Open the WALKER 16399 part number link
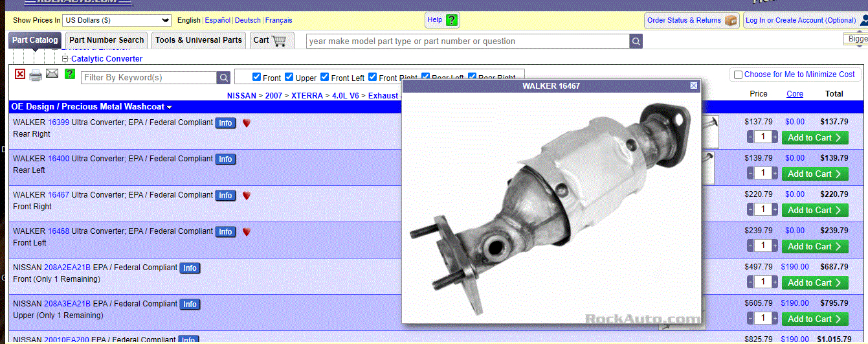 coord(58,122)
